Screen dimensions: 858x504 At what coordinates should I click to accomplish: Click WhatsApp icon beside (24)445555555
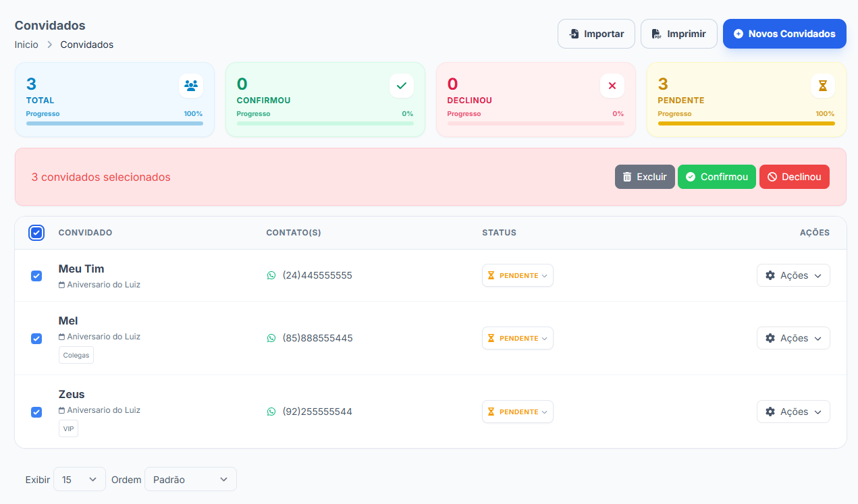271,275
